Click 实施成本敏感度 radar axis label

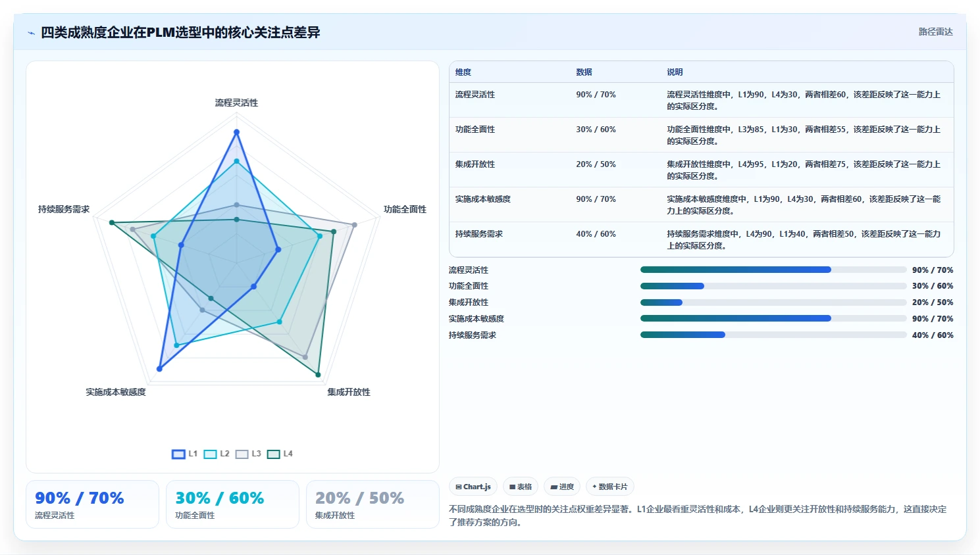116,392
